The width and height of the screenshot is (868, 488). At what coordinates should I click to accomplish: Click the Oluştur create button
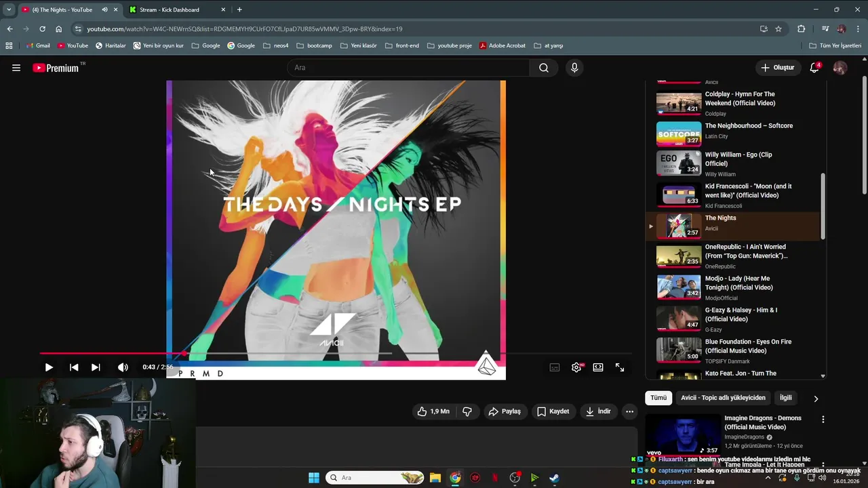[777, 68]
